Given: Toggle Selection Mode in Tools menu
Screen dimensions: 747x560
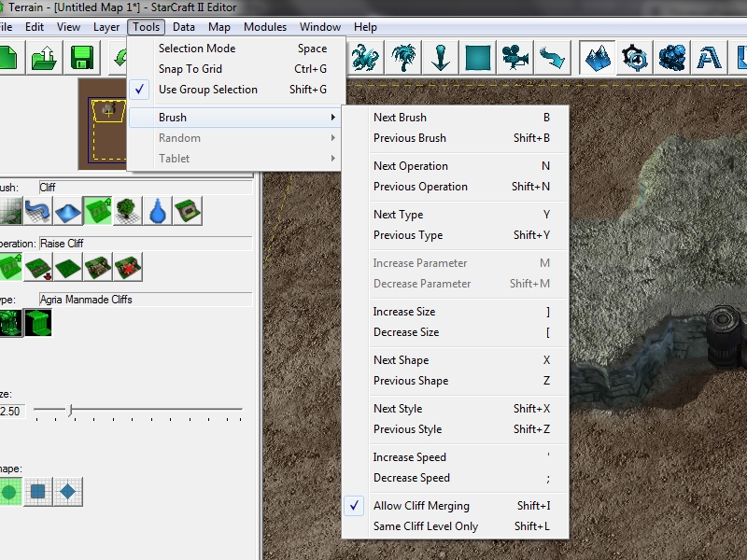Looking at the screenshot, I should 234,49.
